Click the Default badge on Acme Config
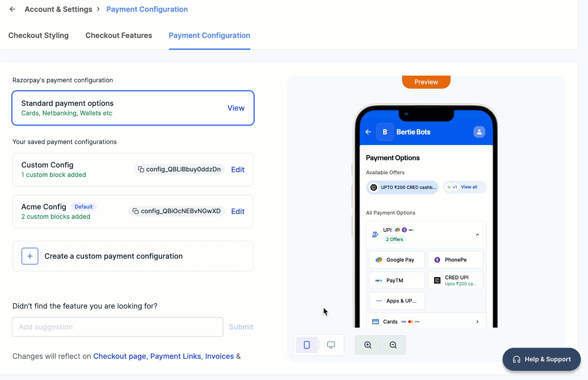Viewport: 588px width, 380px height. point(84,207)
